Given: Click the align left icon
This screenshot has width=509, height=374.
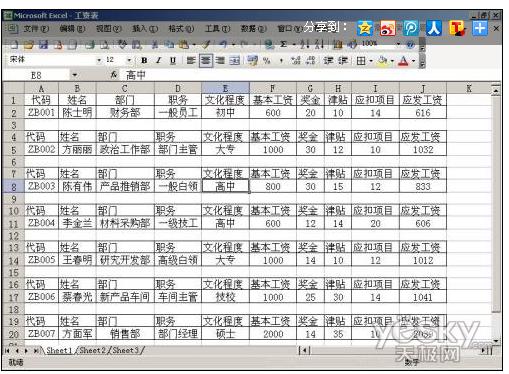Looking at the screenshot, I should point(191,60).
